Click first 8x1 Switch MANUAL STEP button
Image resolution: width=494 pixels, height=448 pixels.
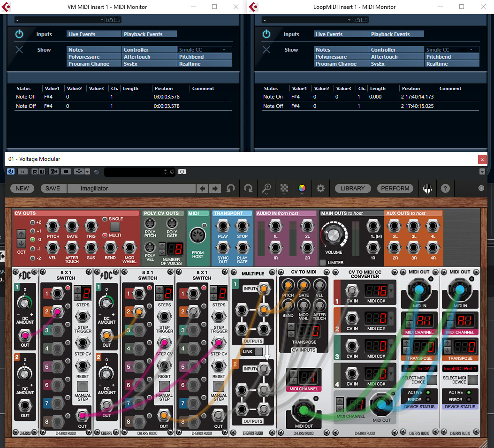click(83, 386)
